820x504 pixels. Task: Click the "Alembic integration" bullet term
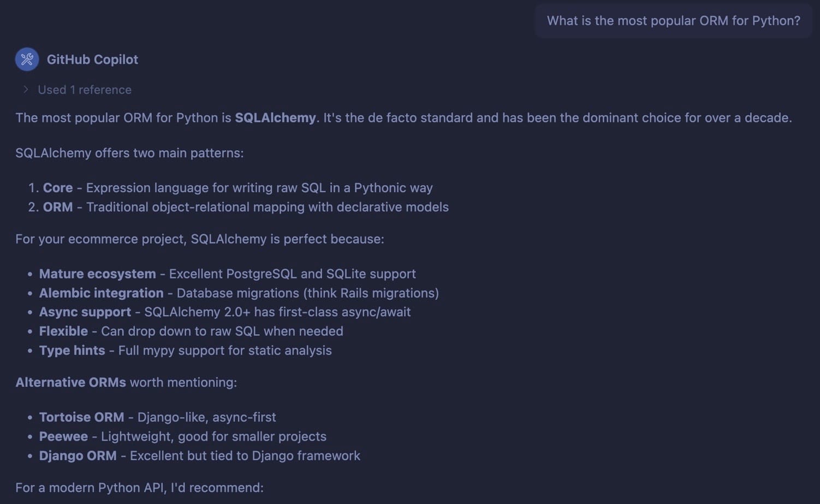pyautogui.click(x=101, y=293)
